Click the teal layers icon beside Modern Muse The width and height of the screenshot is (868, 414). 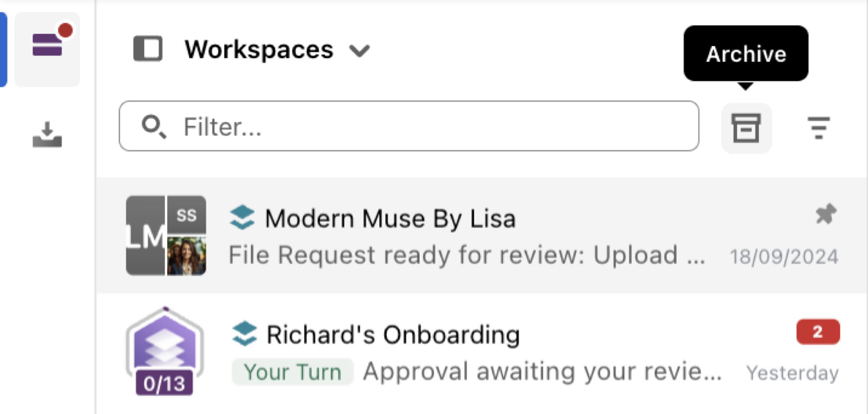242,218
